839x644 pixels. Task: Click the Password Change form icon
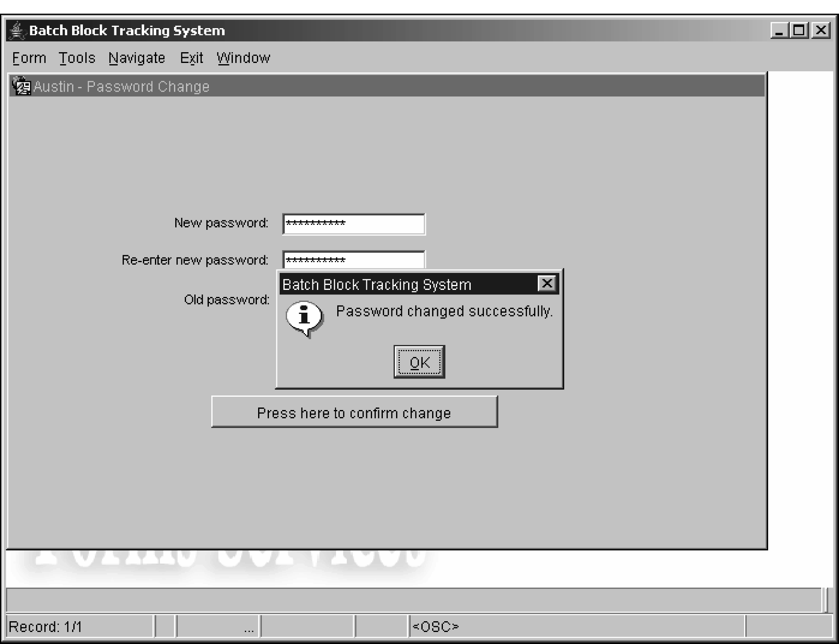tap(22, 86)
